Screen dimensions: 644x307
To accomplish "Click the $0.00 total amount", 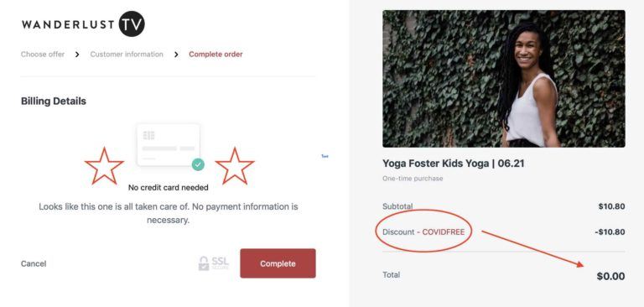I will [x=610, y=276].
